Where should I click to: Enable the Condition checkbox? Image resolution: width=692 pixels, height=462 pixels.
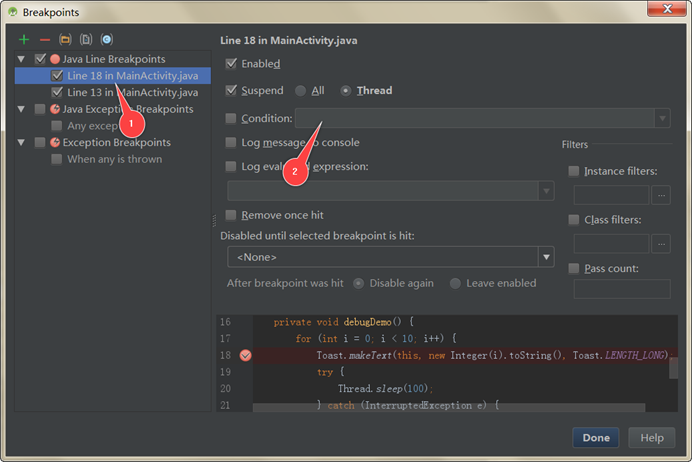pyautogui.click(x=232, y=118)
